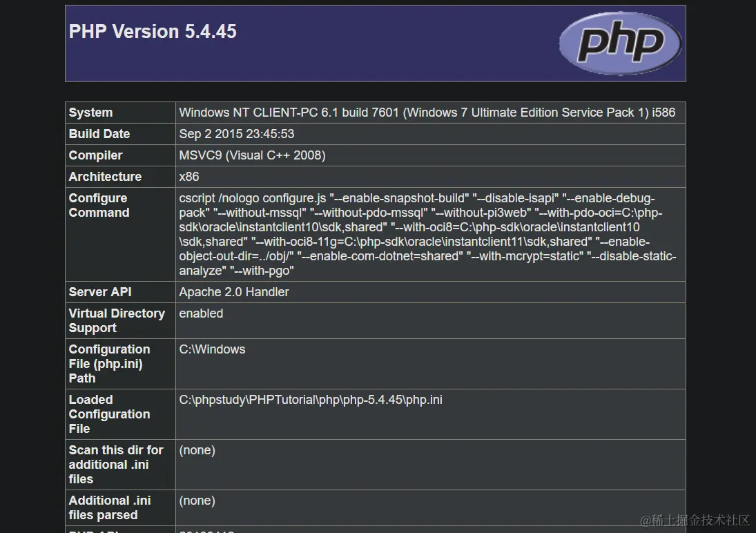This screenshot has width=756, height=533.
Task: Select the phpstudy php.ini path value
Action: tap(311, 400)
